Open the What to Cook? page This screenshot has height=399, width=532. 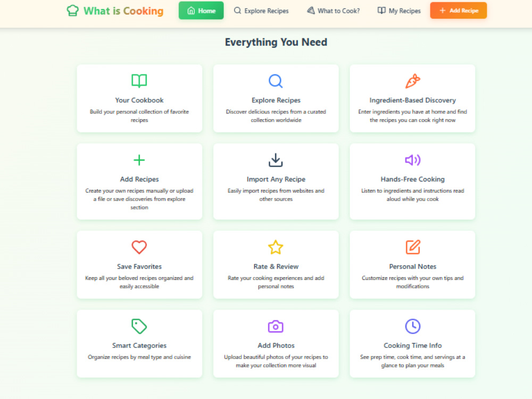coord(334,11)
